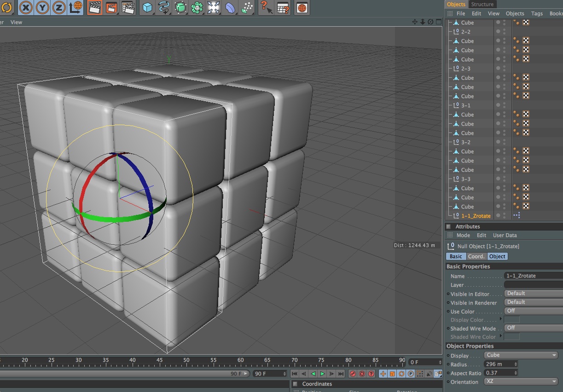Viewport: 563px width, 392px height.
Task: Open the help table icon with question mark
Action: coord(283,7)
